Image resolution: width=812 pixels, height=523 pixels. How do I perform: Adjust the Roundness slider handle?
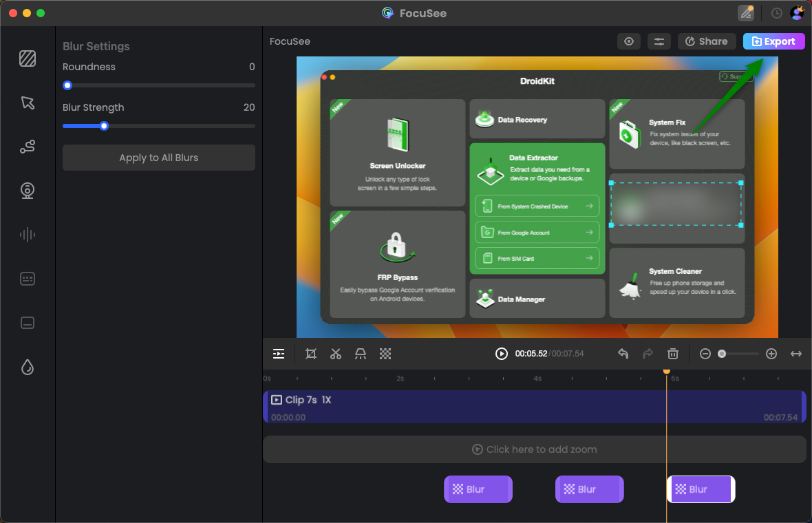67,85
